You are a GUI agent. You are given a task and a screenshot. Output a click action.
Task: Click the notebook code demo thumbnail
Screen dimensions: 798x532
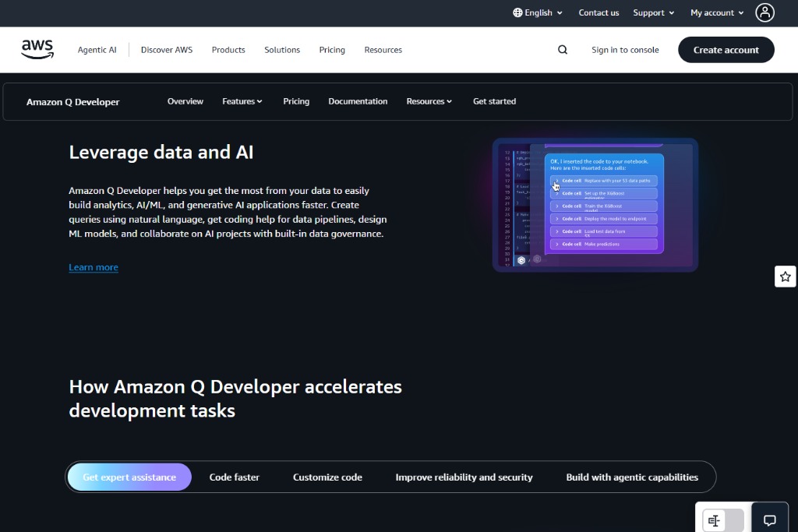pos(595,205)
